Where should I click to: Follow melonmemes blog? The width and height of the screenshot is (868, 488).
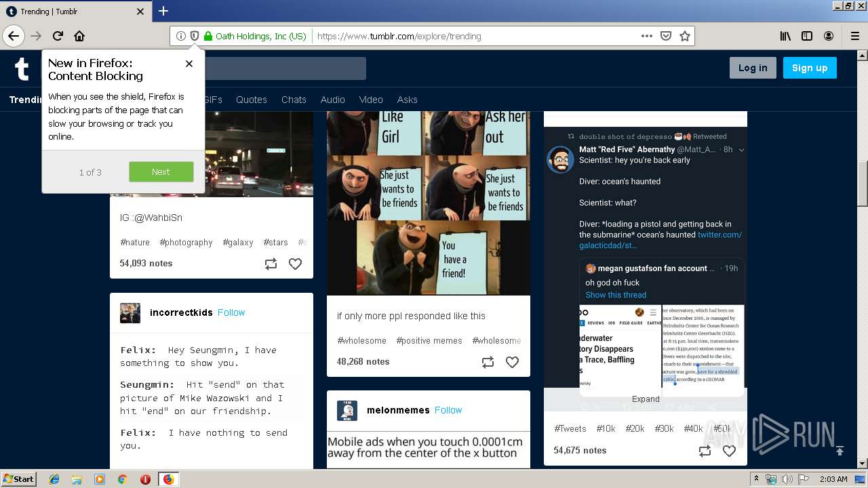click(448, 410)
